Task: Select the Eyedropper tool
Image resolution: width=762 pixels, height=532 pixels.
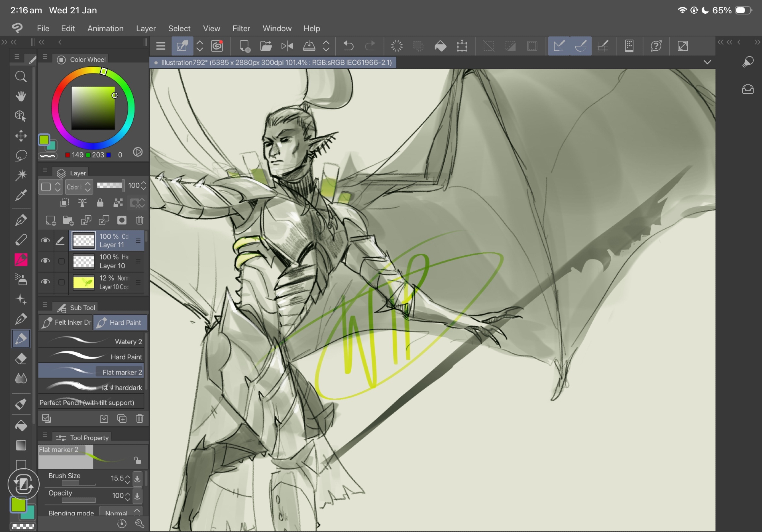Action: 21,195
